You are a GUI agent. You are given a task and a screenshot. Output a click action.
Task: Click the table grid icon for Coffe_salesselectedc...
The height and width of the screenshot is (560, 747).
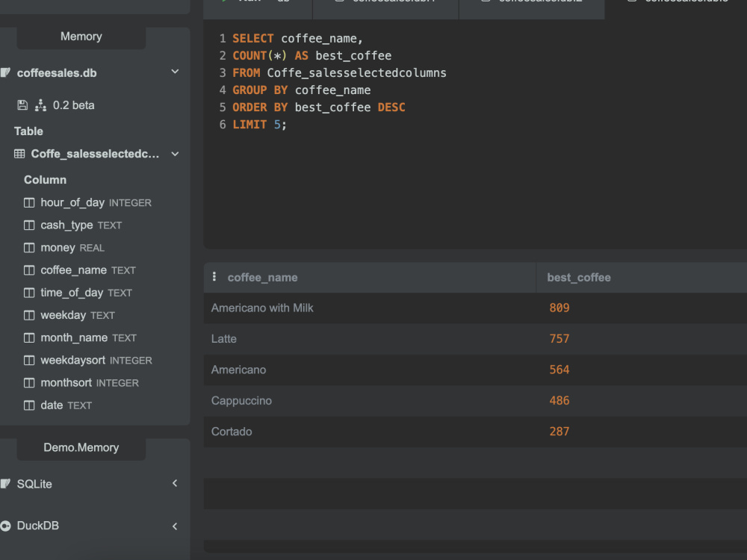[x=19, y=154]
